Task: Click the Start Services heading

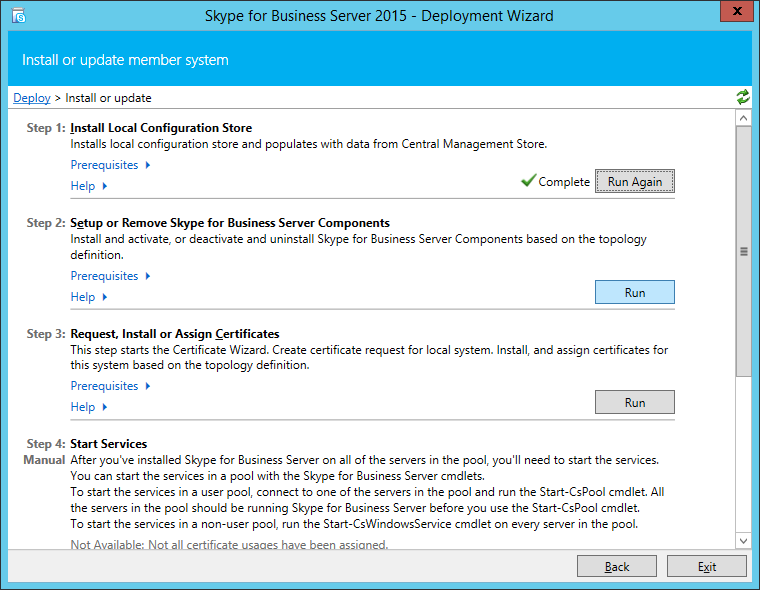Action: [109, 444]
